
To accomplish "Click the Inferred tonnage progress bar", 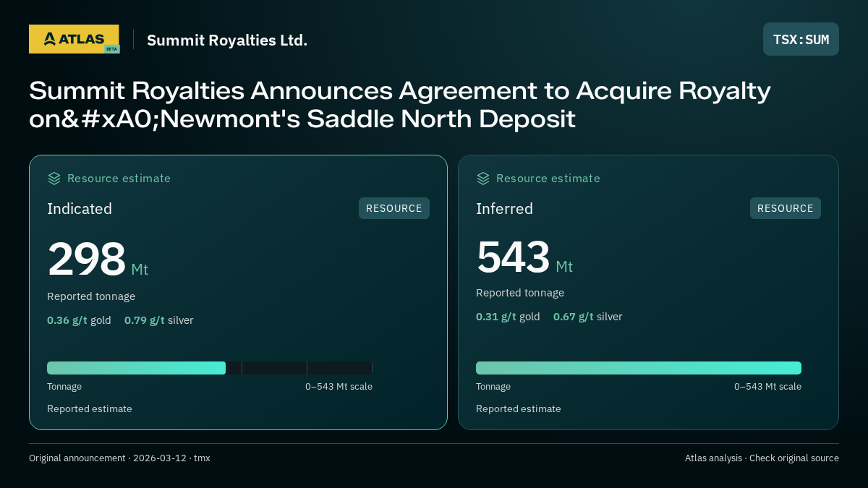I will click(639, 368).
